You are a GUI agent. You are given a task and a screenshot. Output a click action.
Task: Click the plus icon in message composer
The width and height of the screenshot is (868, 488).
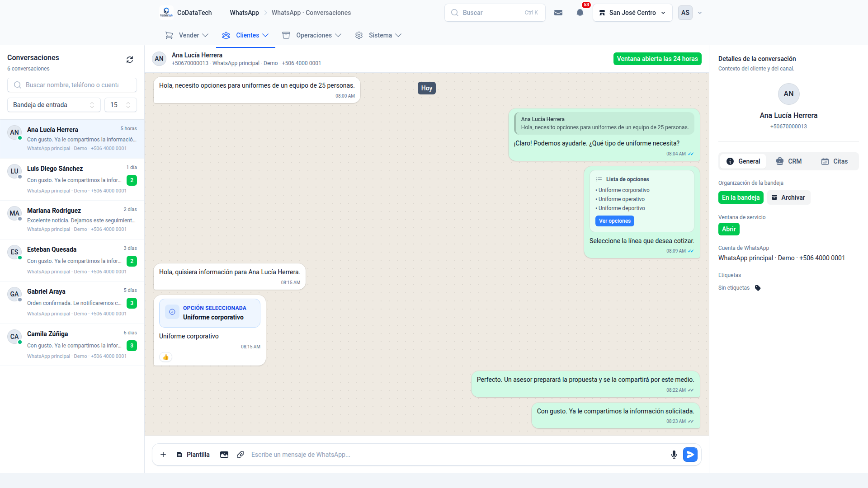tap(163, 455)
